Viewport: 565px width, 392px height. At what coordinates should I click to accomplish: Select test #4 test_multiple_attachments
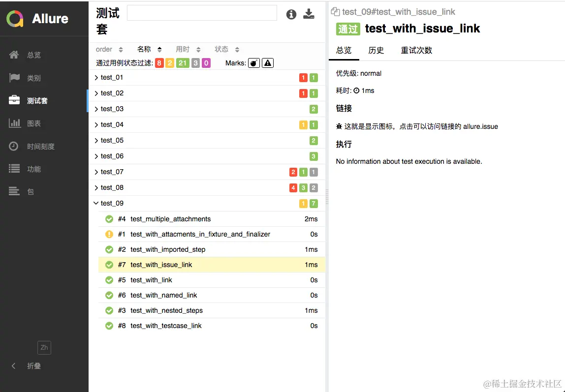tap(212, 219)
